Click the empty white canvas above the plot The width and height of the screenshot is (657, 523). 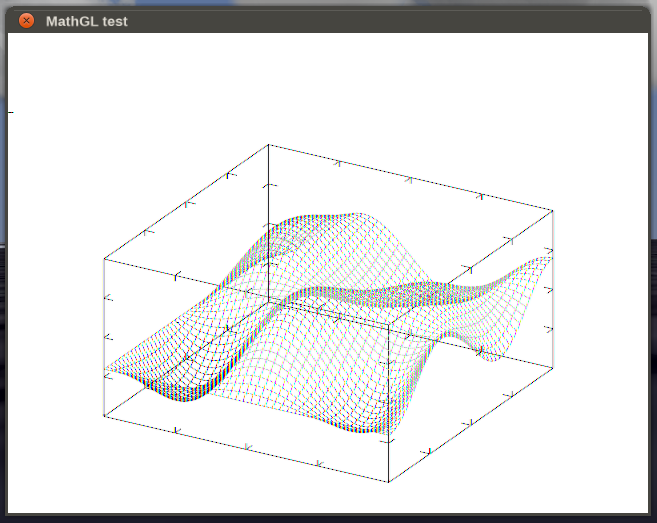click(330, 80)
